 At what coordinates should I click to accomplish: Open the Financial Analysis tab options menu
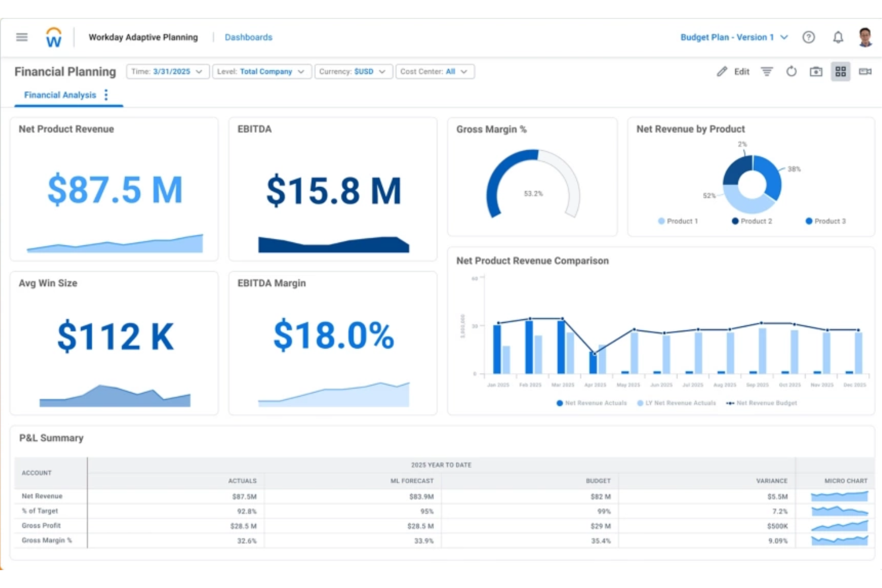106,95
